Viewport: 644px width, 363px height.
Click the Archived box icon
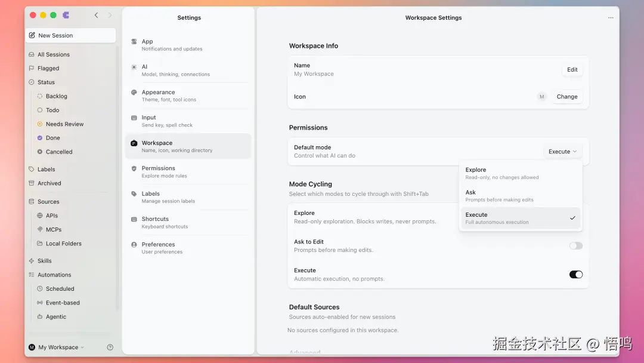coord(32,183)
